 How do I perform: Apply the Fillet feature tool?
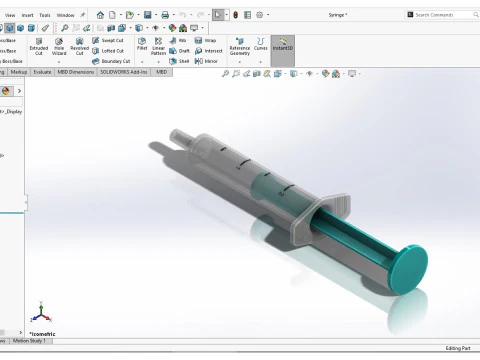tap(142, 44)
